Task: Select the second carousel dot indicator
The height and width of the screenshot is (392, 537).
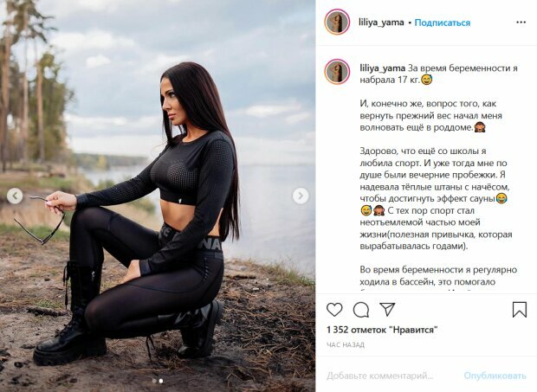Action: (x=161, y=381)
